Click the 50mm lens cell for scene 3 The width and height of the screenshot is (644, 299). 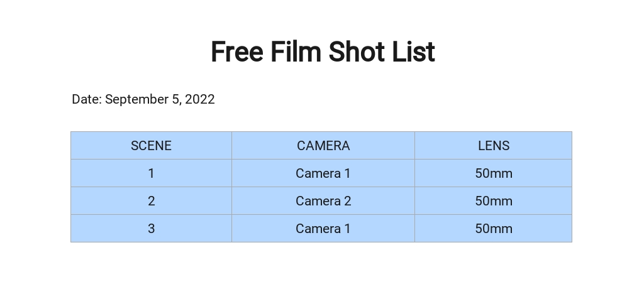point(494,229)
